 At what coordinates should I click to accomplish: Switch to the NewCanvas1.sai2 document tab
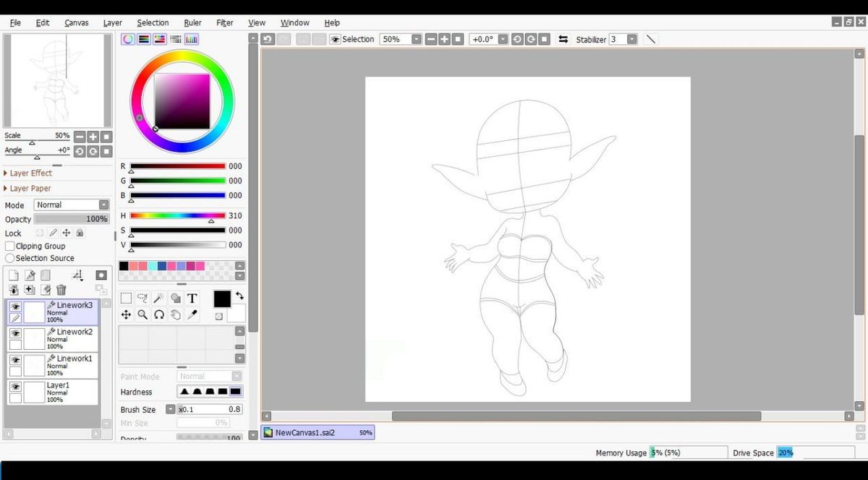click(317, 432)
